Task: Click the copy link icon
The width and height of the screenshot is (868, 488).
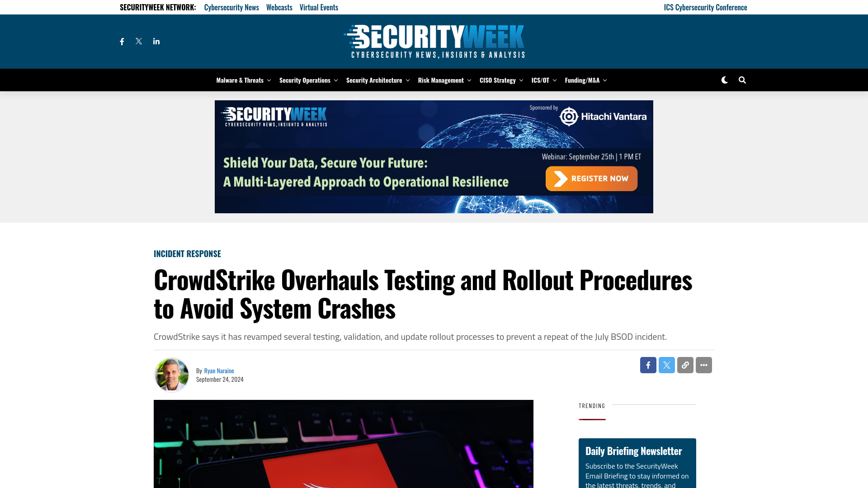Action: tap(685, 365)
